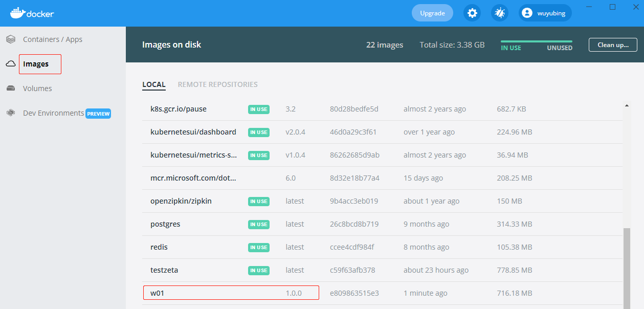Viewport: 644px width, 309px height.
Task: Minimize the Docker Desktop window
Action: point(589,7)
